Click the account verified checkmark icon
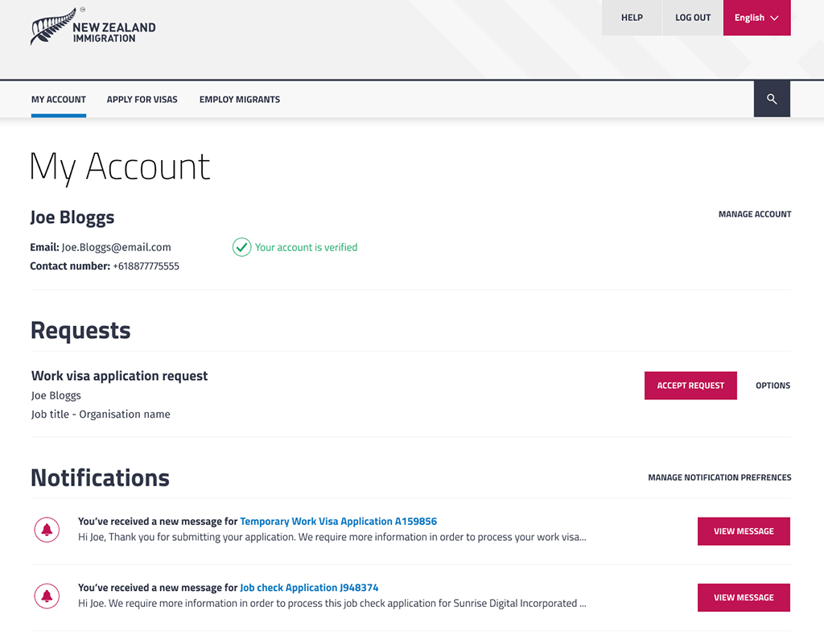This screenshot has height=644, width=824. pyautogui.click(x=241, y=247)
